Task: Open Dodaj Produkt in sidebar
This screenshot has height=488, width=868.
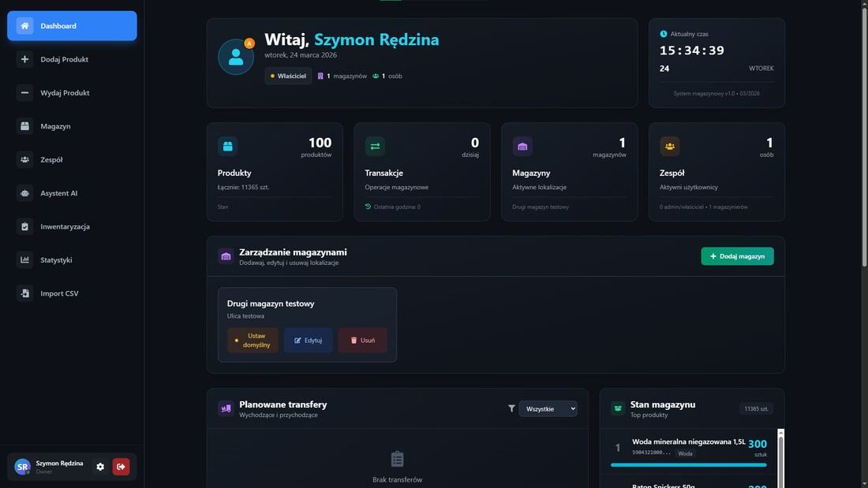Action: [72, 59]
